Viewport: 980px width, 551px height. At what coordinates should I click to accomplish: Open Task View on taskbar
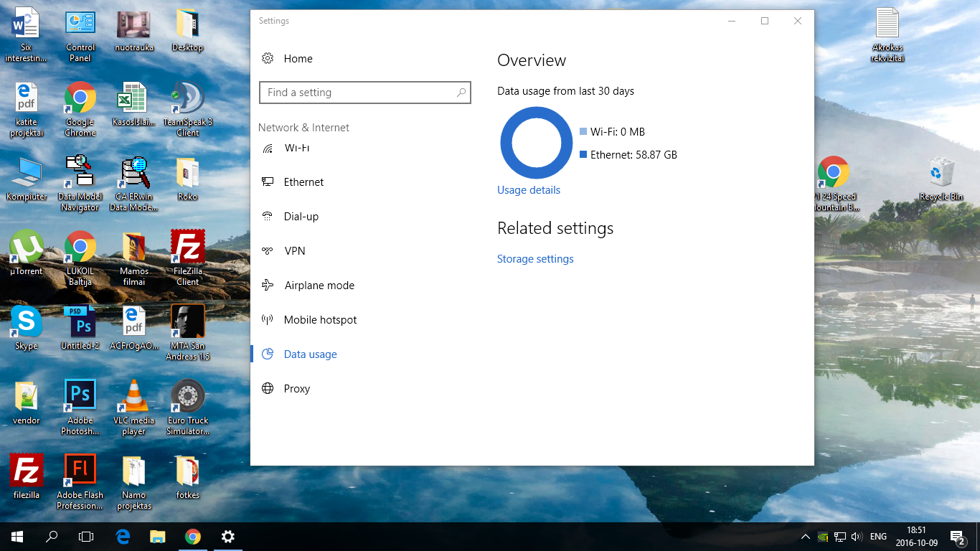coord(86,537)
